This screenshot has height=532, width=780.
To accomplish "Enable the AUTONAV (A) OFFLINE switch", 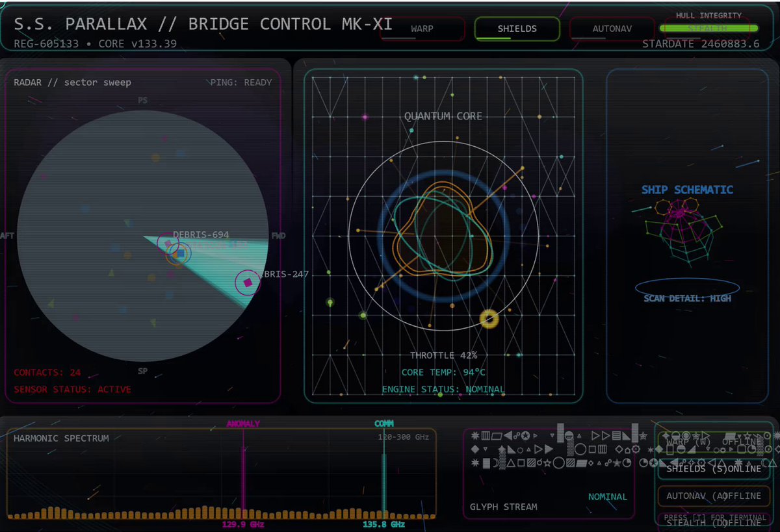I will [x=714, y=496].
